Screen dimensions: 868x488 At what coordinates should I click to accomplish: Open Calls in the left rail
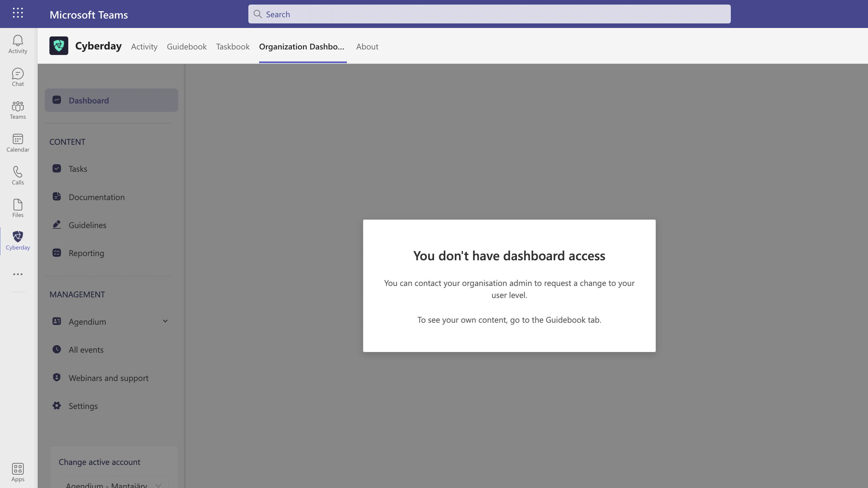tap(18, 175)
